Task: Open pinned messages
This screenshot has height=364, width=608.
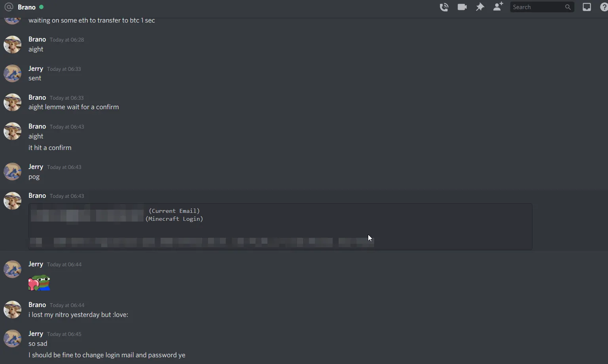Action: click(480, 7)
